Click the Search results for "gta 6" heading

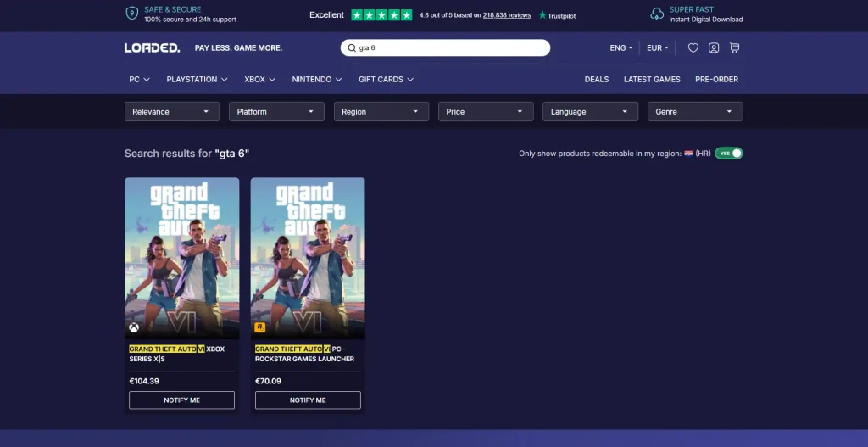coord(187,154)
